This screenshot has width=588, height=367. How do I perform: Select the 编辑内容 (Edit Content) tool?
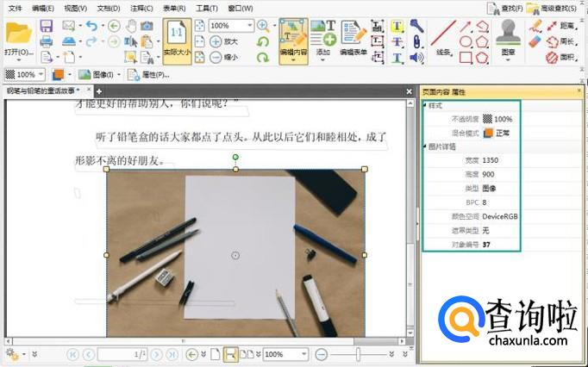(x=293, y=39)
